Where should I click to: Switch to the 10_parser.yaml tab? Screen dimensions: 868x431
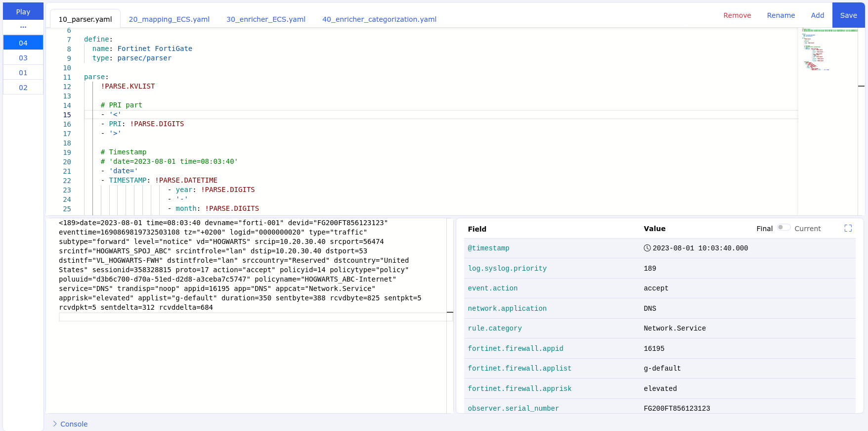click(85, 19)
